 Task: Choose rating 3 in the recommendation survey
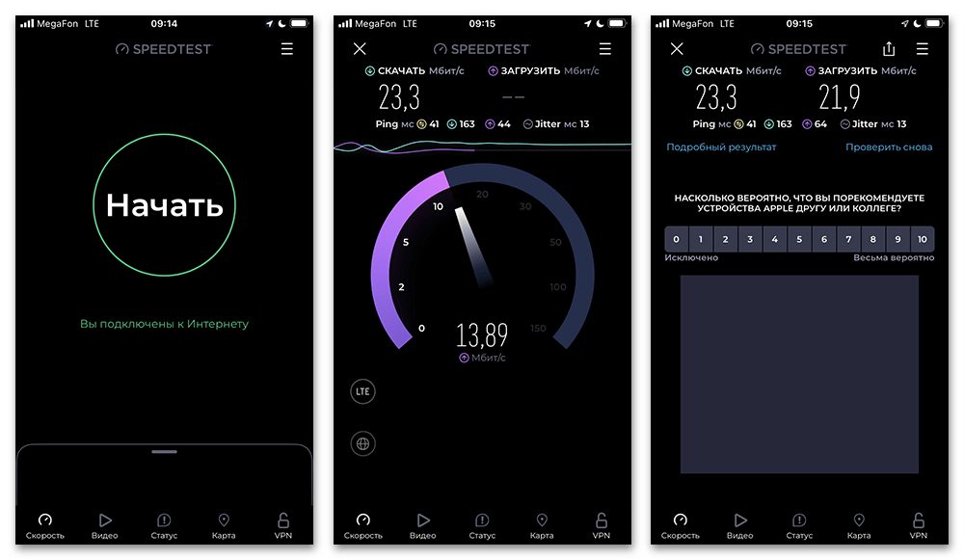point(750,239)
